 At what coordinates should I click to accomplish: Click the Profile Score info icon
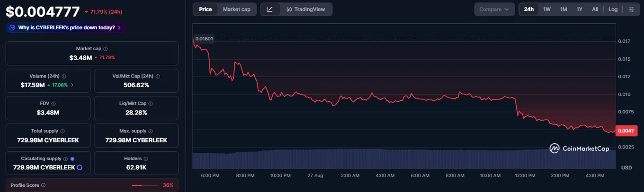(x=44, y=185)
